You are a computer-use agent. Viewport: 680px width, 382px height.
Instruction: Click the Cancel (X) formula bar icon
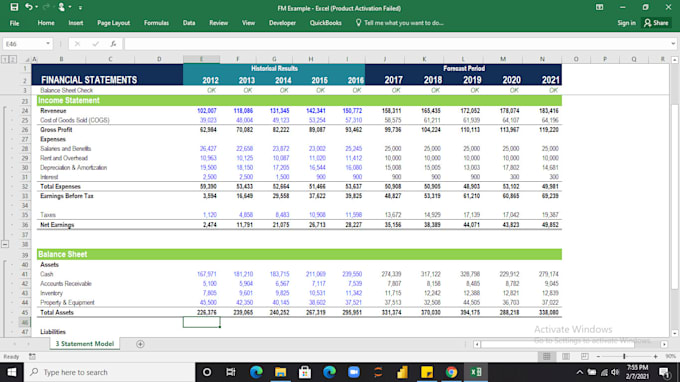(77, 44)
